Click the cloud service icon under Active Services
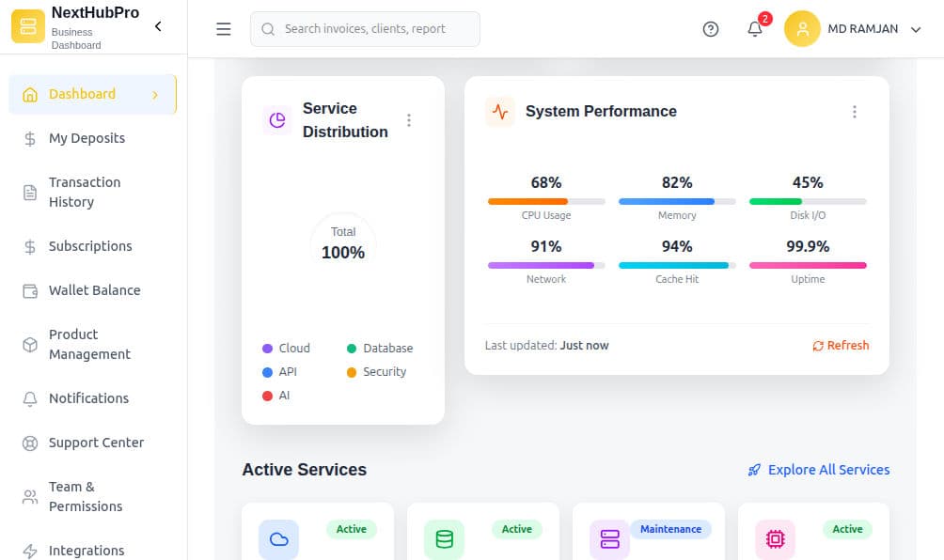The height and width of the screenshot is (560, 944). click(x=277, y=538)
